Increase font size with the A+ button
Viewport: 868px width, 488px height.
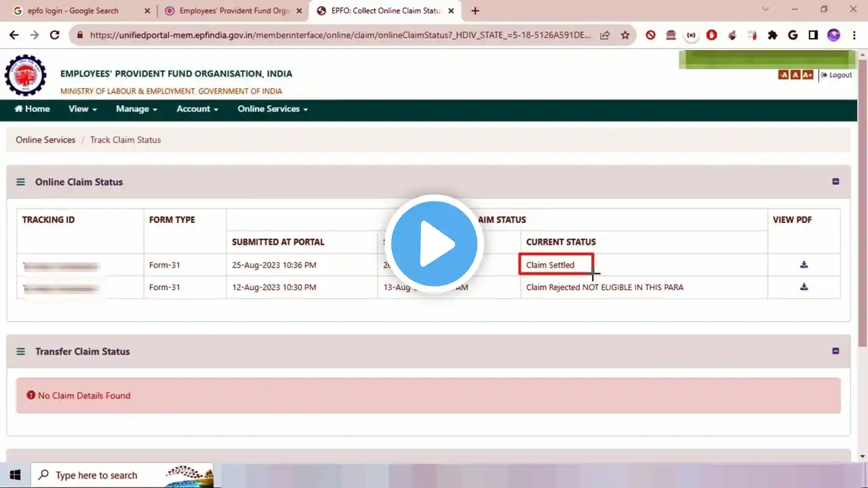(808, 75)
